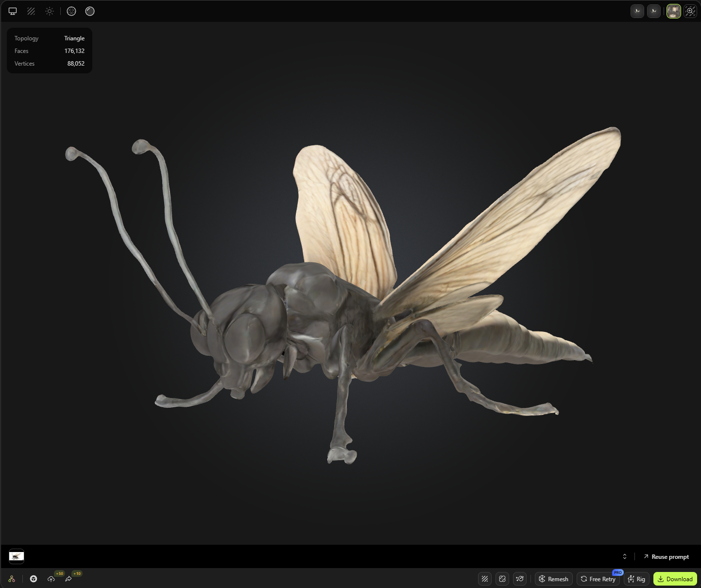Open the green-outlined texture map thumbnail

[674, 11]
